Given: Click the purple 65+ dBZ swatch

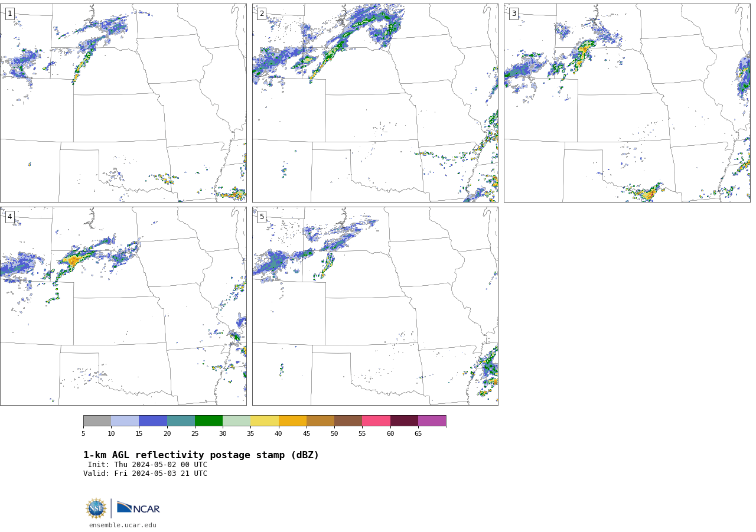Looking at the screenshot, I should point(432,420).
